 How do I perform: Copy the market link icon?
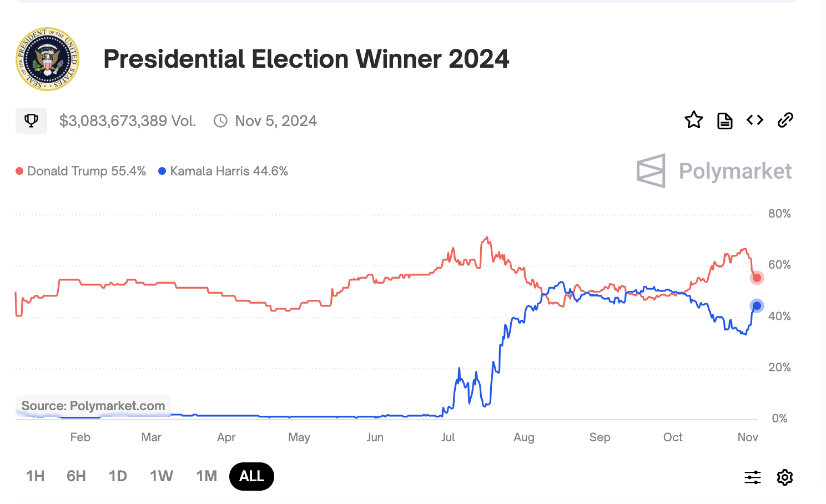(785, 120)
